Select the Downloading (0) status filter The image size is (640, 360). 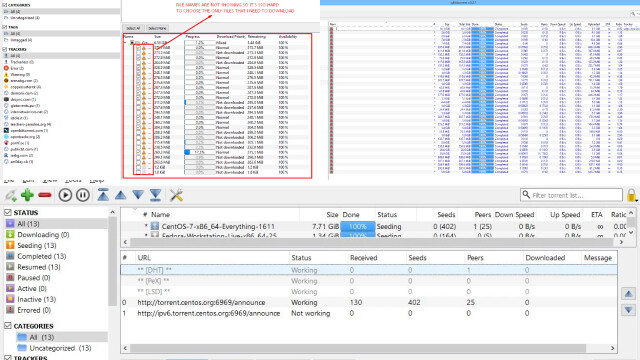point(56,235)
